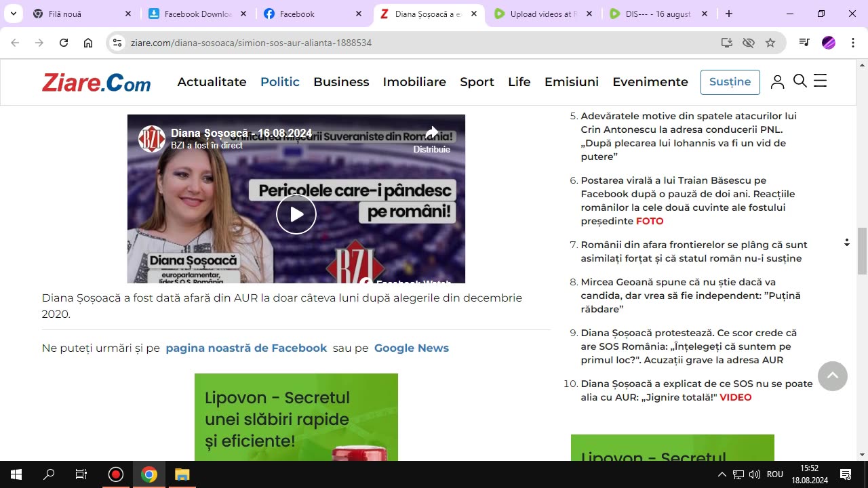The width and height of the screenshot is (868, 488).
Task: Click the install app icon in address bar
Action: 727,43
